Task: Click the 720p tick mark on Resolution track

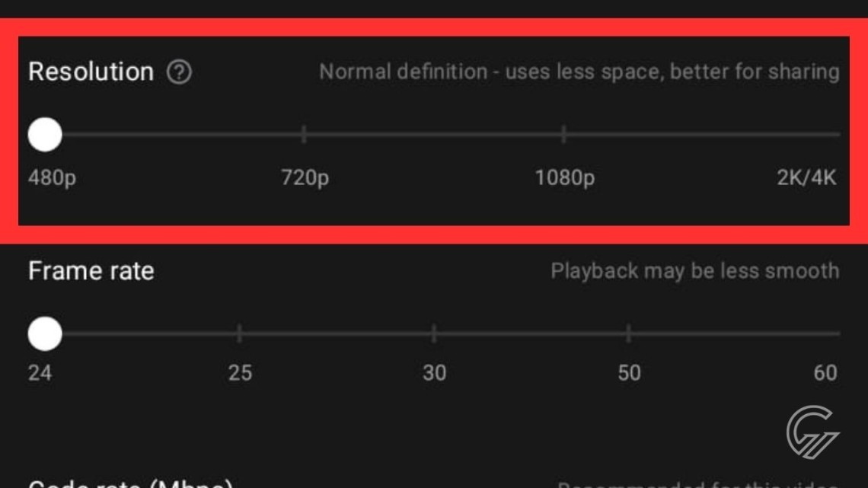Action: (x=304, y=135)
